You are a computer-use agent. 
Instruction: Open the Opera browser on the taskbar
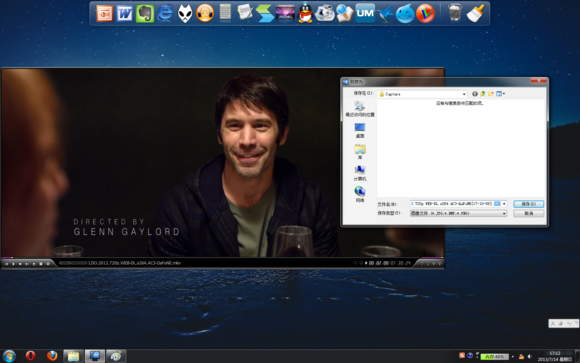point(30,356)
